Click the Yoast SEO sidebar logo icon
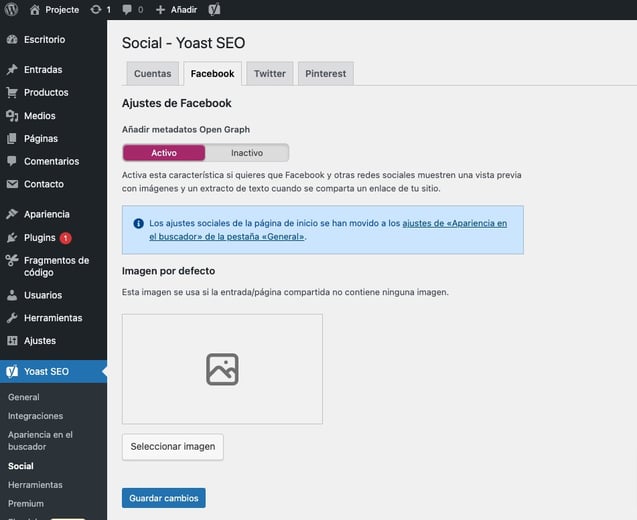Screen dimensions: 637x520 click(x=12, y=371)
